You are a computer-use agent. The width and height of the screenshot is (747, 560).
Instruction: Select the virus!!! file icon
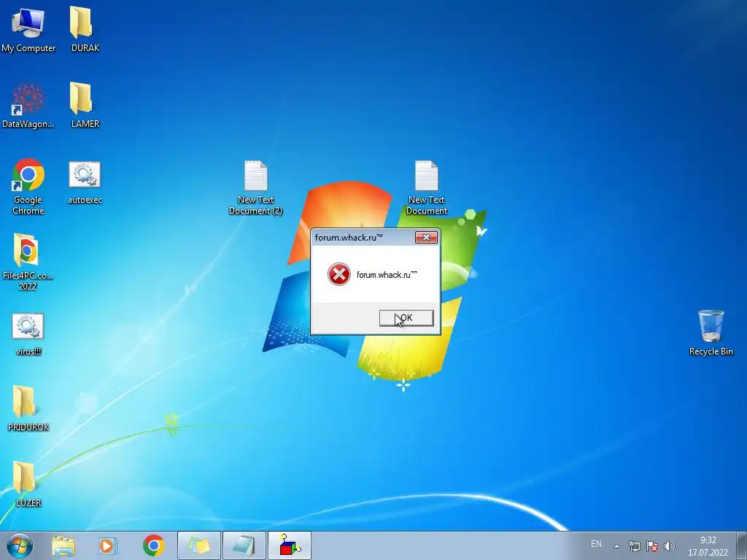pyautogui.click(x=28, y=334)
